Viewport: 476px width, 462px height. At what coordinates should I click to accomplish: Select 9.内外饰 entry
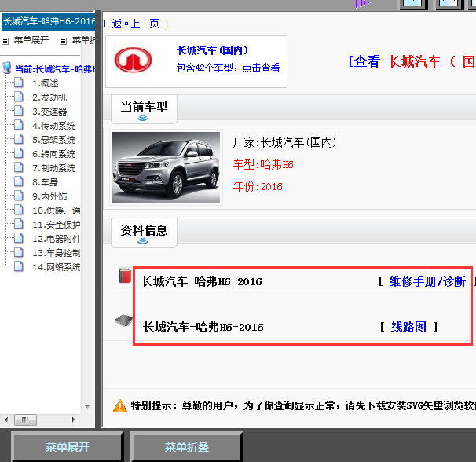pos(49,196)
